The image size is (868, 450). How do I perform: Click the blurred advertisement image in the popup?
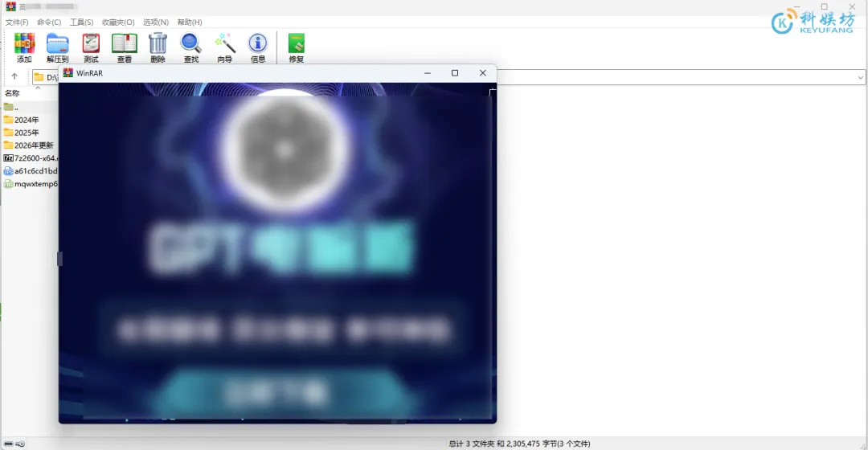[277, 253]
